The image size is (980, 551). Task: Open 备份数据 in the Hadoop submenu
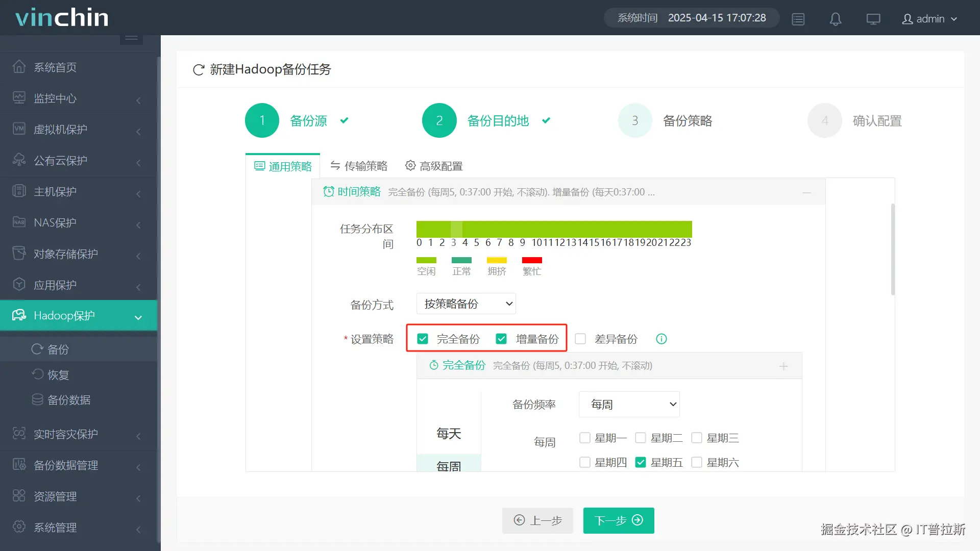68,399
